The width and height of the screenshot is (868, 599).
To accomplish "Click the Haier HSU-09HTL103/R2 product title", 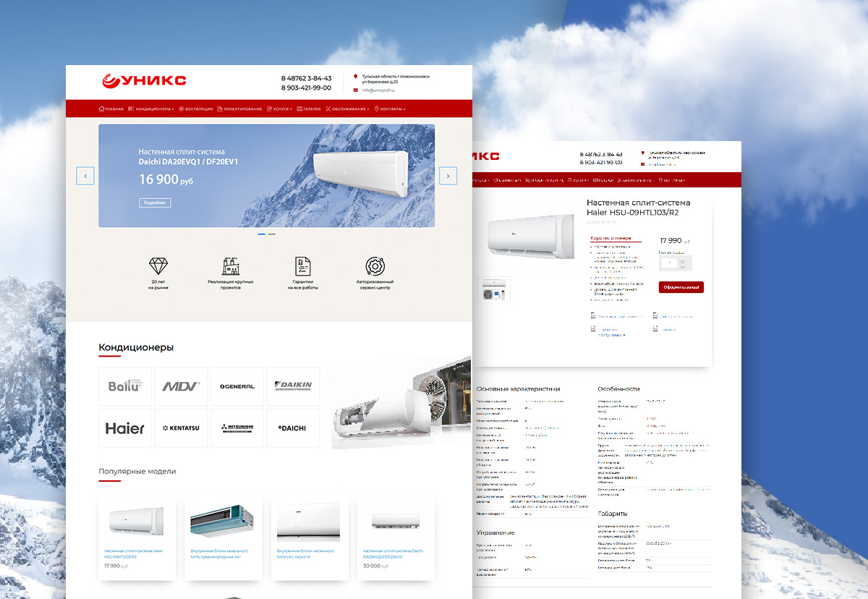I will coord(639,208).
